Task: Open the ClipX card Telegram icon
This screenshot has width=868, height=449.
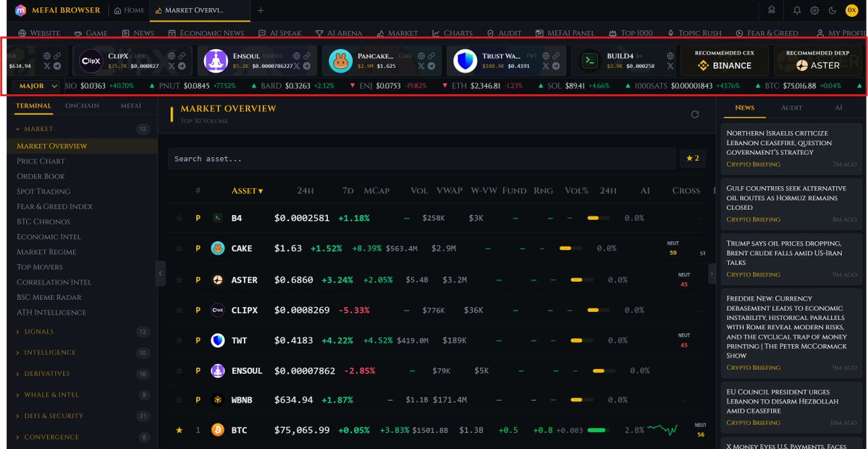Action: (x=182, y=66)
